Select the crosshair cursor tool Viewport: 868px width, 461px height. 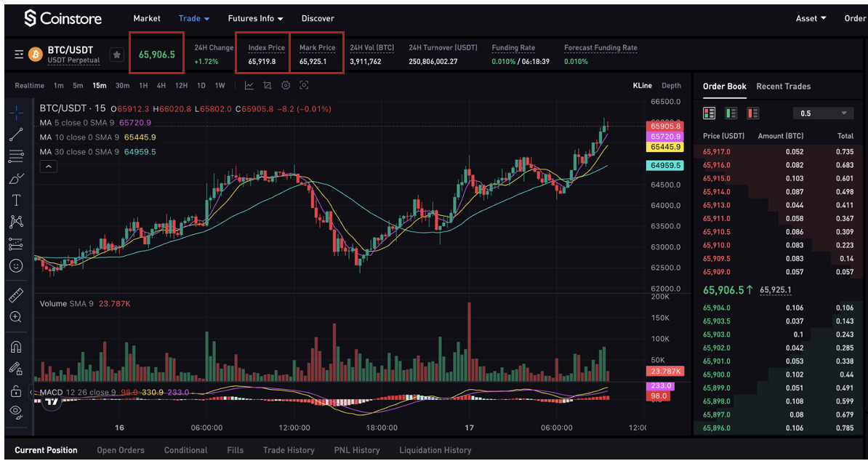point(16,113)
